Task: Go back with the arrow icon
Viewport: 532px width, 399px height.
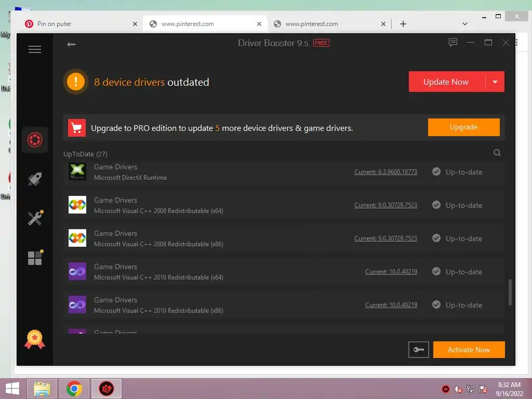Action: [x=71, y=45]
